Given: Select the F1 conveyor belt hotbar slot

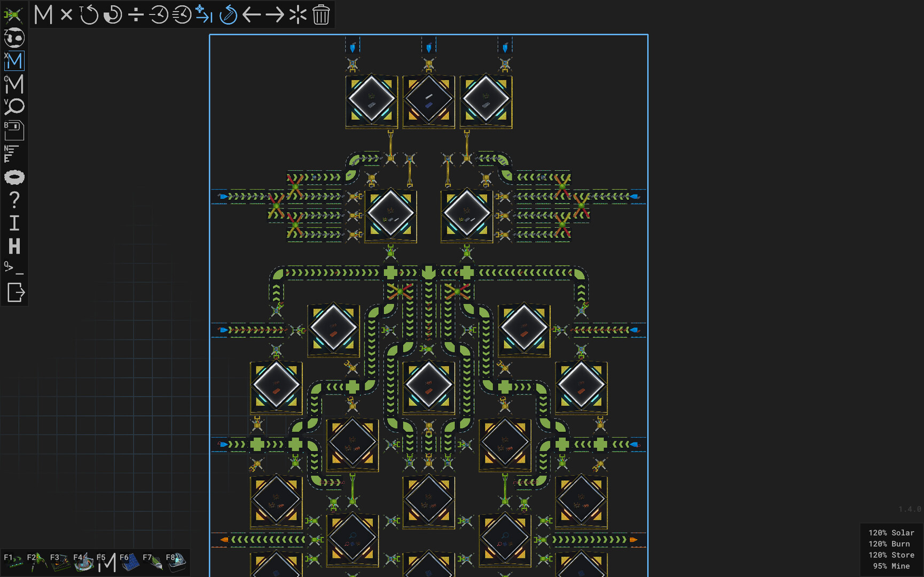Looking at the screenshot, I should pos(14,562).
